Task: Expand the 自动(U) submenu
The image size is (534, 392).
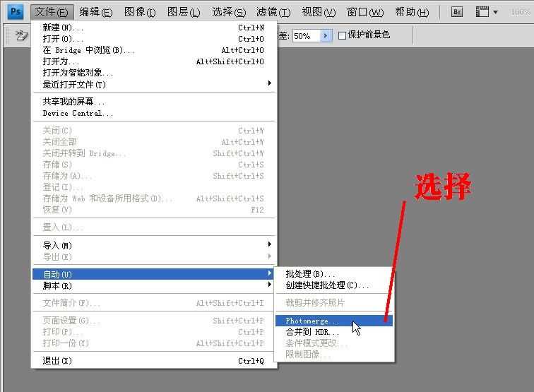Action: pos(153,274)
